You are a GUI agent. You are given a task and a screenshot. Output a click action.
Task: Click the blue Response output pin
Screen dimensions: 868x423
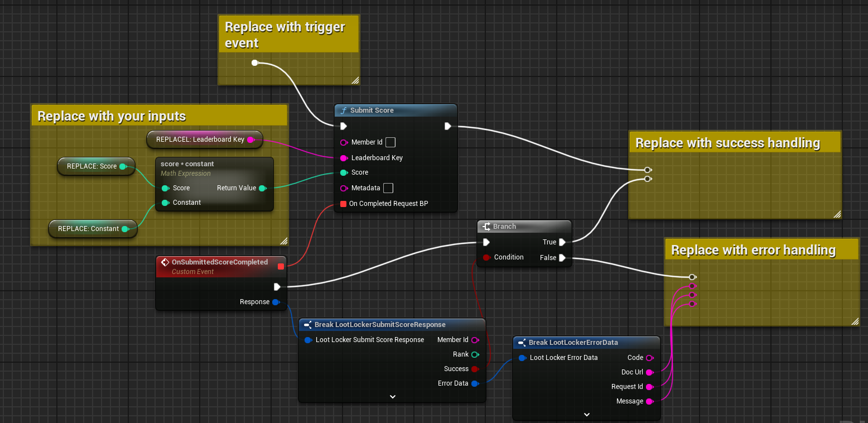pos(276,302)
